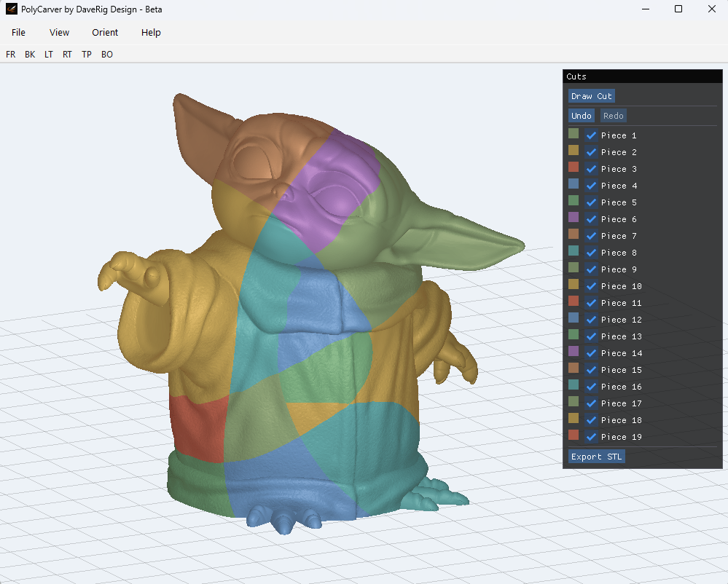728x584 pixels.
Task: Hide Piece 11 via its checkbox
Action: pyautogui.click(x=591, y=303)
